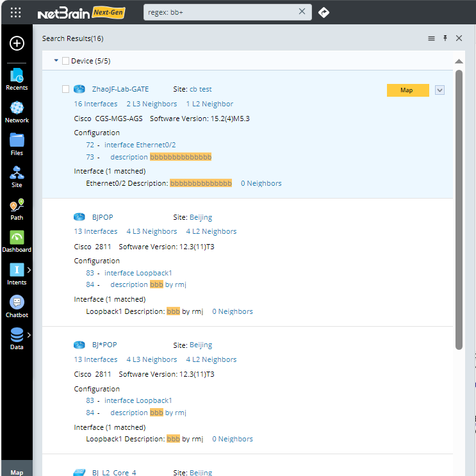Open Site in the sidebar

(17, 177)
